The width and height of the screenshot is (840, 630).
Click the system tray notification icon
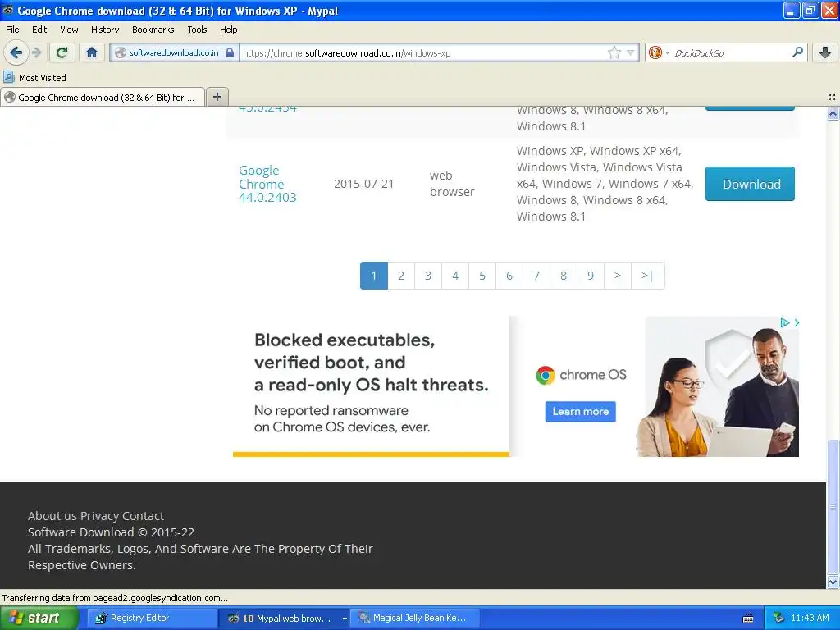point(779,618)
